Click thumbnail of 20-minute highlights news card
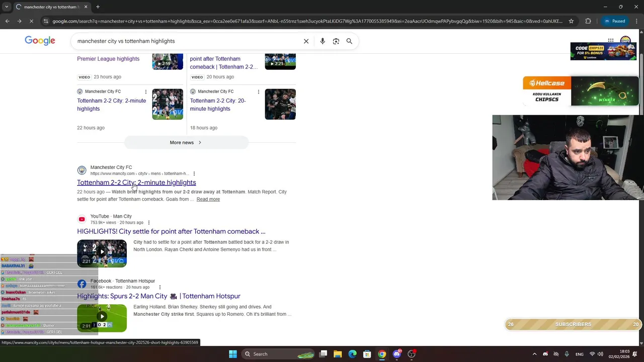 click(x=280, y=104)
